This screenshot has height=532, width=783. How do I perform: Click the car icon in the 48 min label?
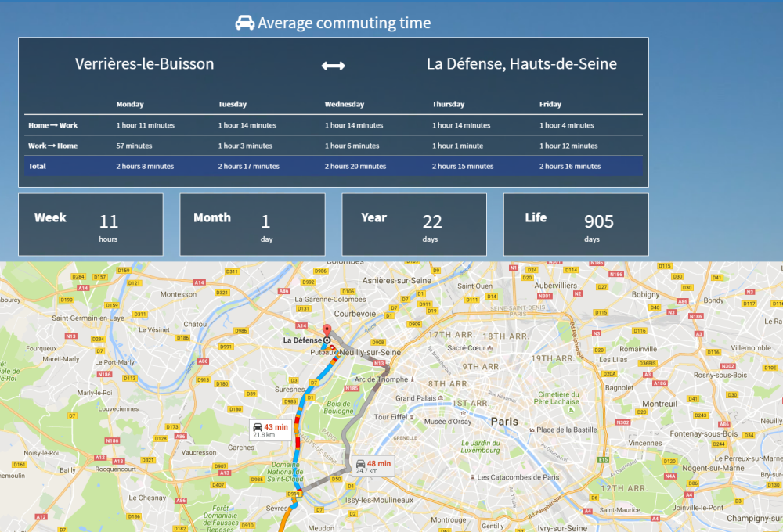360,464
